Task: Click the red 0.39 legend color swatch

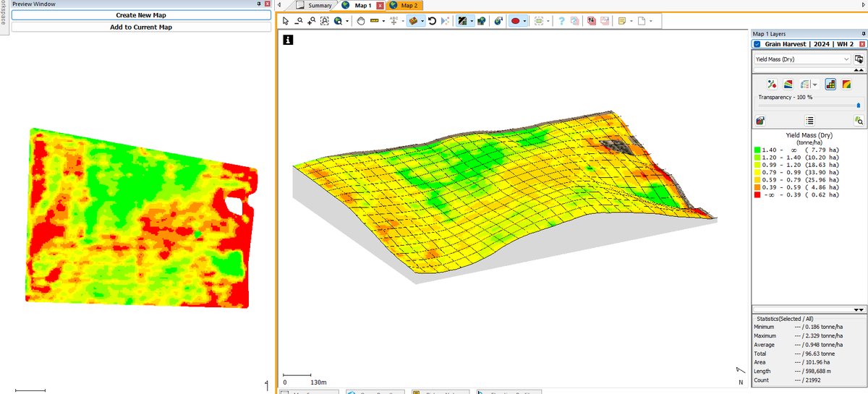Action: (757, 194)
